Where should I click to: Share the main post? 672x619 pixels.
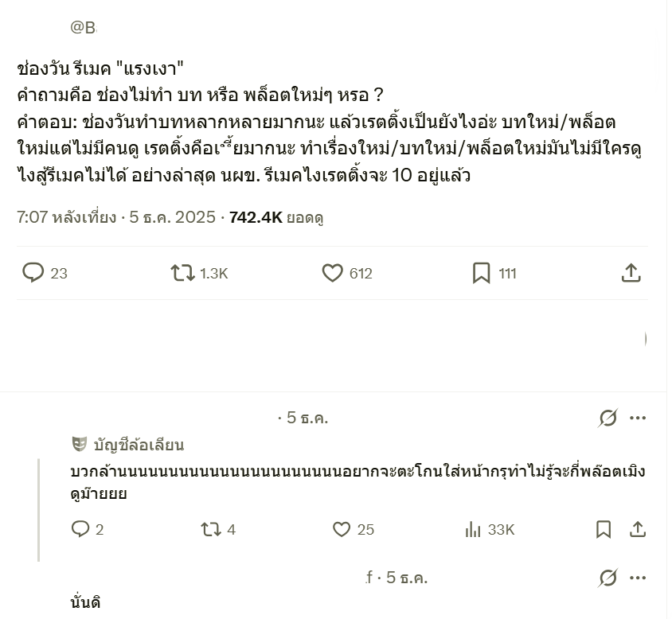pos(631,273)
